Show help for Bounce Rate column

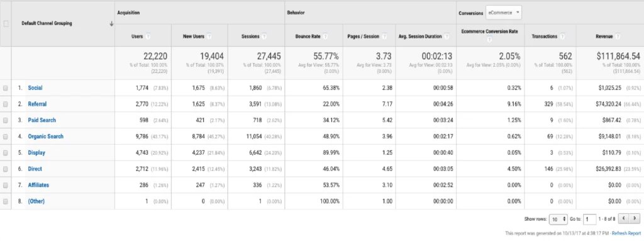pos(325,36)
